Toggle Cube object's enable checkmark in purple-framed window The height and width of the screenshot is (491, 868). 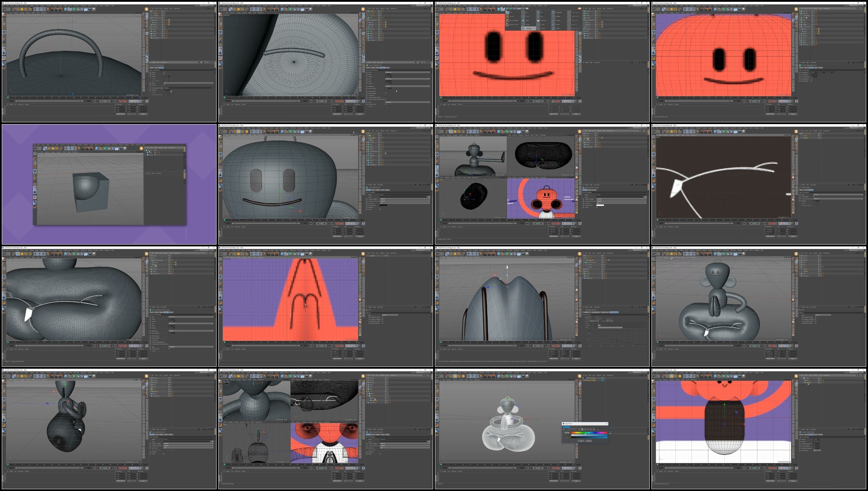157,153
